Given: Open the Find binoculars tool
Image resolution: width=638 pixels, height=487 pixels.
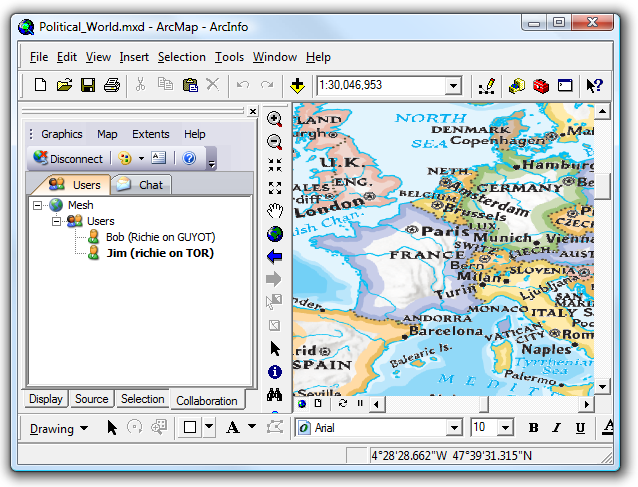Looking at the screenshot, I should pos(275,395).
